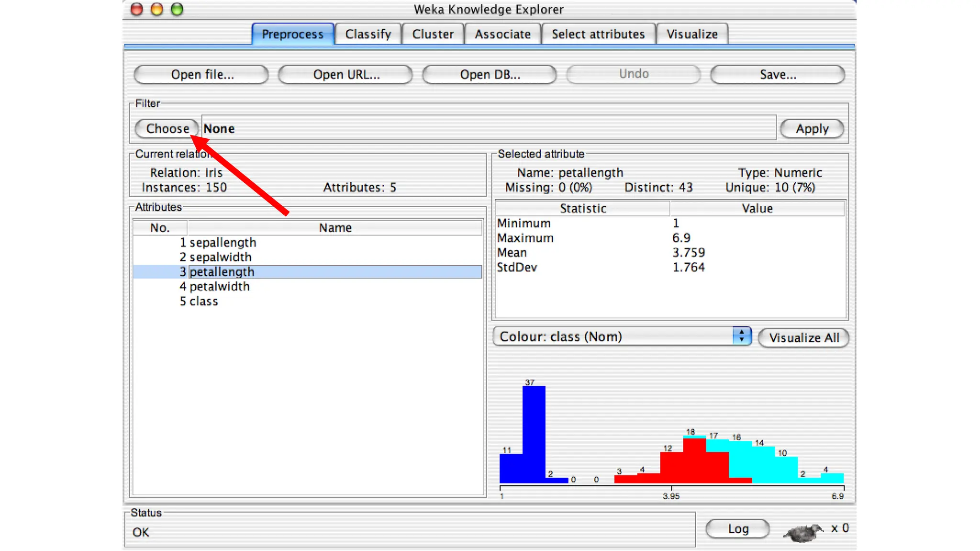Click the tallest blue histogram bar
The width and height of the screenshot is (980, 551).
(x=534, y=433)
